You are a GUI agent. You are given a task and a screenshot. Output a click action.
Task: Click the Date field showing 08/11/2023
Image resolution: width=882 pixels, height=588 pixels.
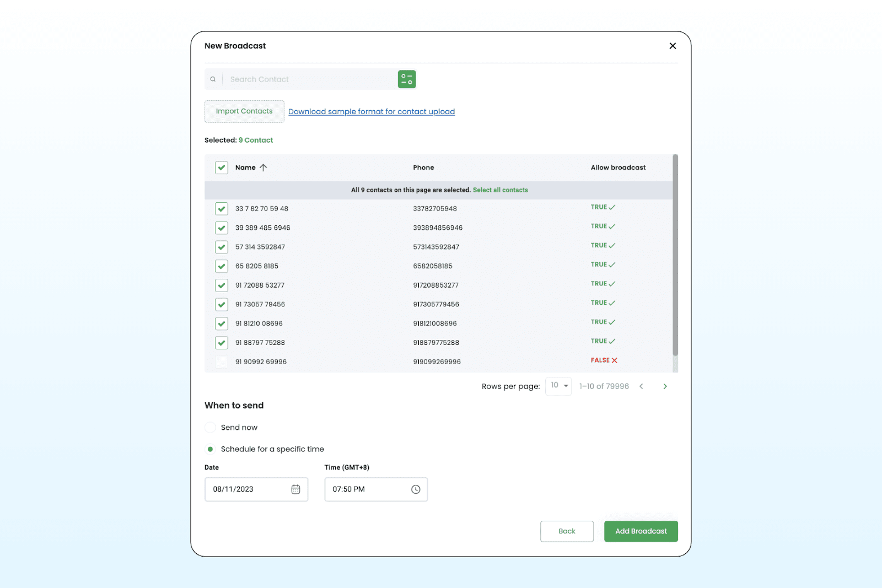click(x=256, y=489)
